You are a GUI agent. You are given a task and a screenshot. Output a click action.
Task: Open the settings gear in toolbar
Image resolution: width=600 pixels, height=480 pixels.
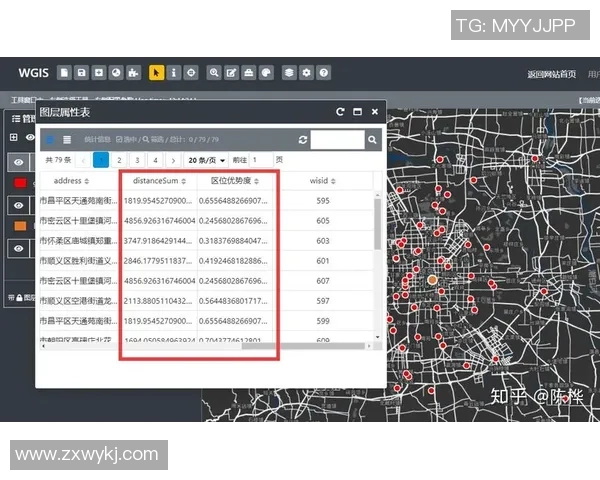click(307, 73)
